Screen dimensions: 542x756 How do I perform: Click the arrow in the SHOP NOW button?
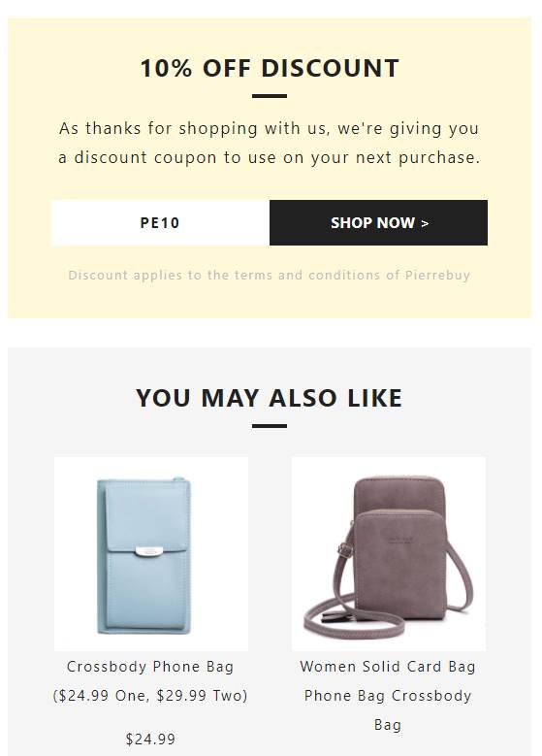pos(425,224)
